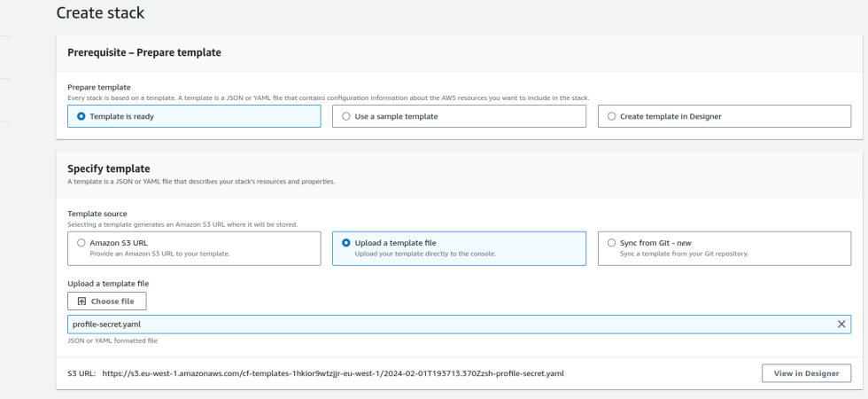Click the 'Template source' field label
The height and width of the screenshot is (399, 868).
point(97,214)
